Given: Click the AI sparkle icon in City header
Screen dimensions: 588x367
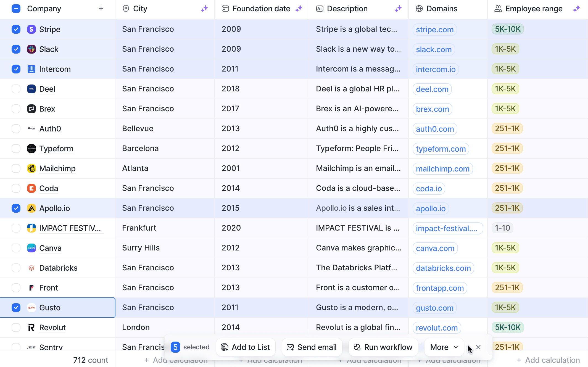Looking at the screenshot, I should (204, 9).
